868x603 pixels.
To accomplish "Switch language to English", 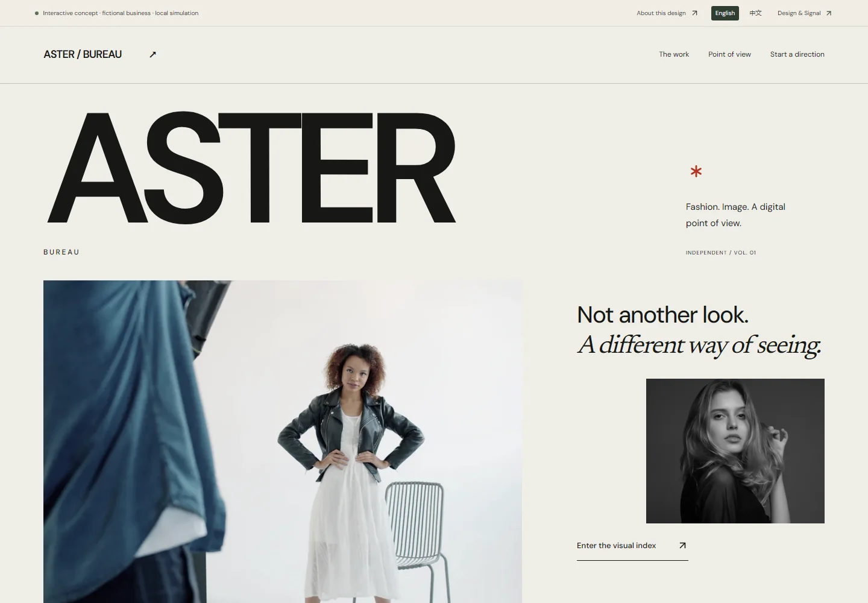I will 725,13.
